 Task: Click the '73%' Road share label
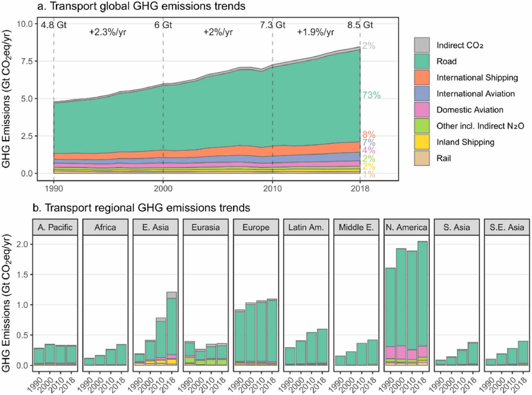click(371, 95)
